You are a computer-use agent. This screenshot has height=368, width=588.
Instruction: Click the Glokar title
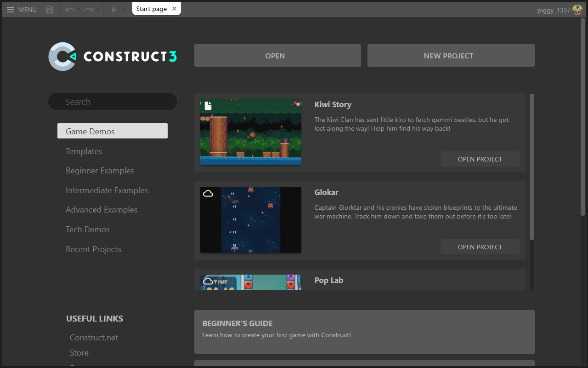pyautogui.click(x=326, y=192)
